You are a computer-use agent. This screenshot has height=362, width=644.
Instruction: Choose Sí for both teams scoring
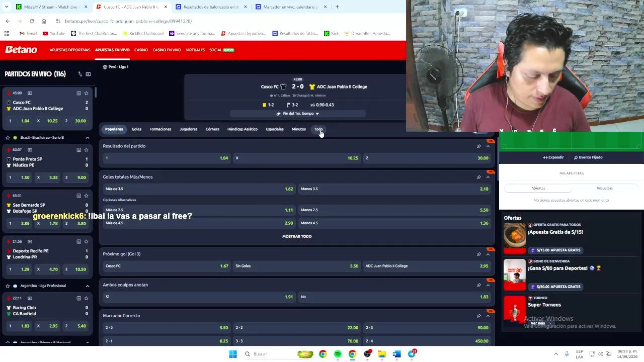(199, 297)
